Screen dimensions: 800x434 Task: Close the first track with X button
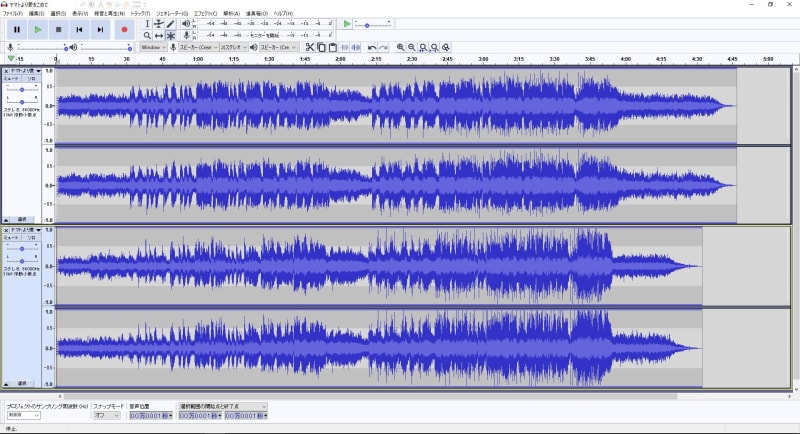(x=6, y=71)
